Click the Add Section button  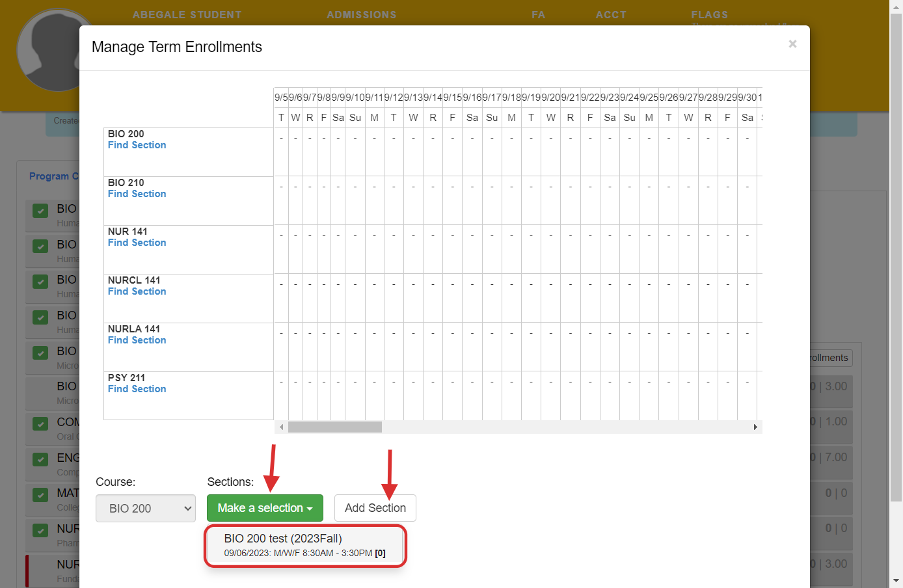tap(375, 508)
